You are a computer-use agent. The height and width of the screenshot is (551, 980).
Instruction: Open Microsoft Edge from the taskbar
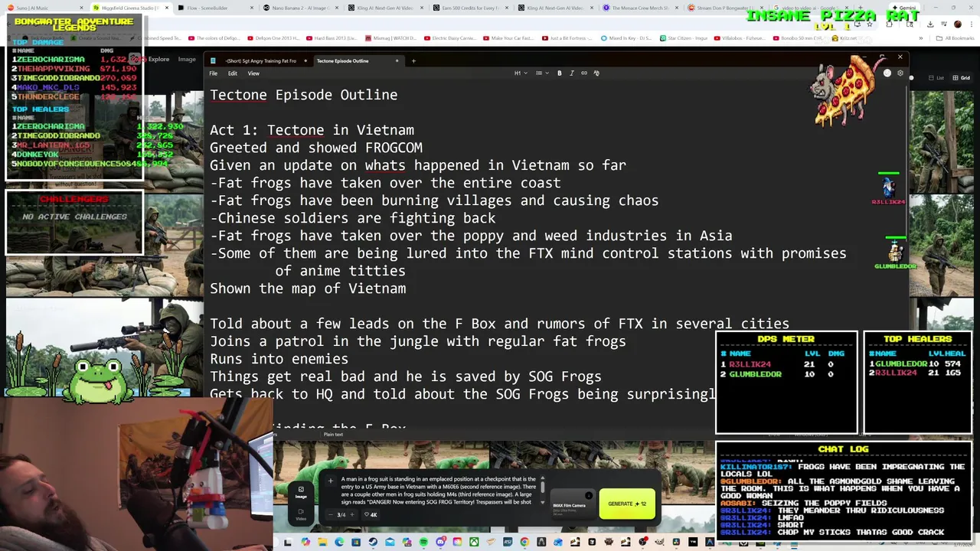[339, 543]
